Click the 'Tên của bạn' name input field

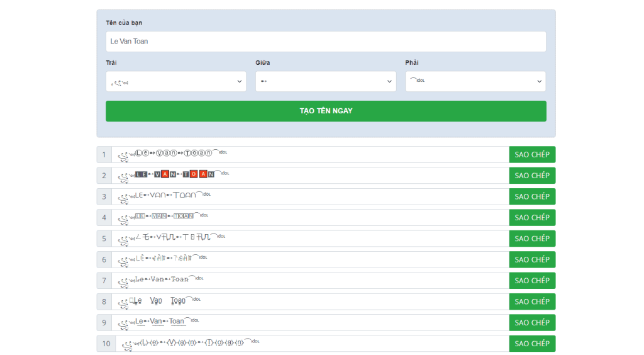(x=326, y=42)
